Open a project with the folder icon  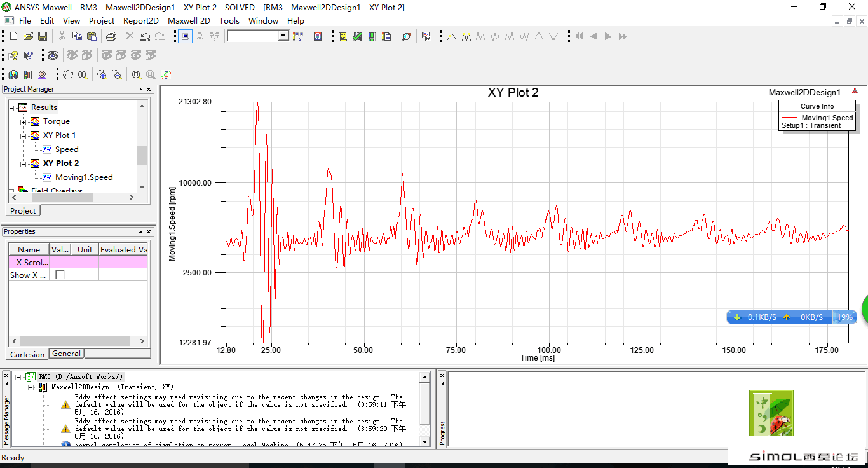point(28,36)
